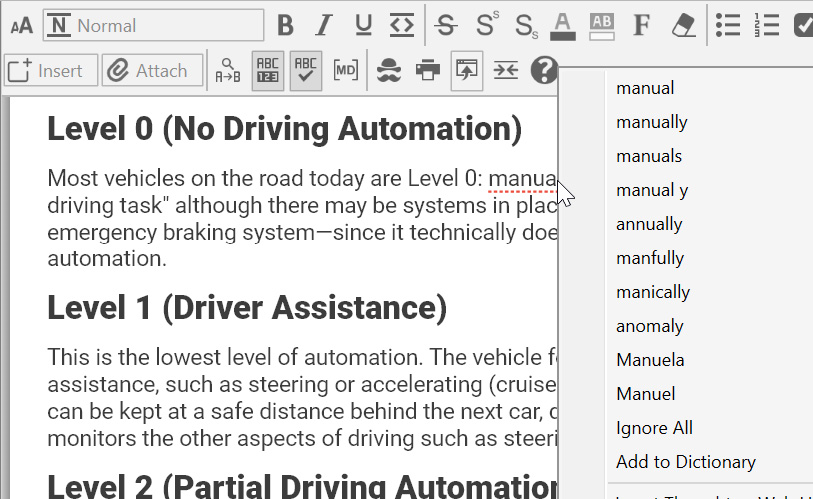Screen dimensions: 813x499
Task: Click the superscript icon
Action: pos(486,25)
